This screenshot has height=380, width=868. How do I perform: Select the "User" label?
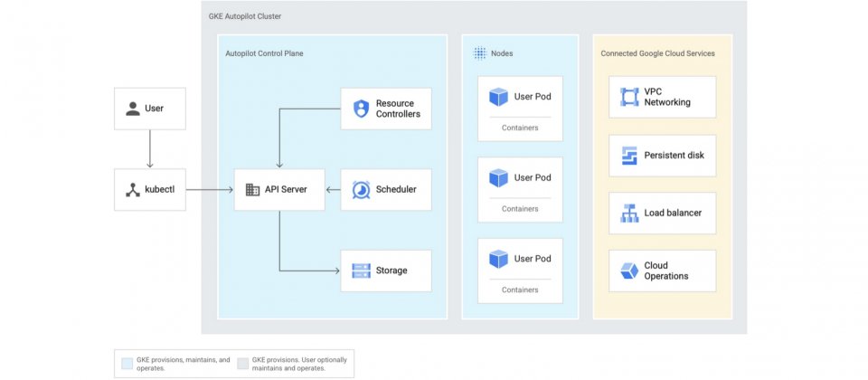pyautogui.click(x=154, y=109)
